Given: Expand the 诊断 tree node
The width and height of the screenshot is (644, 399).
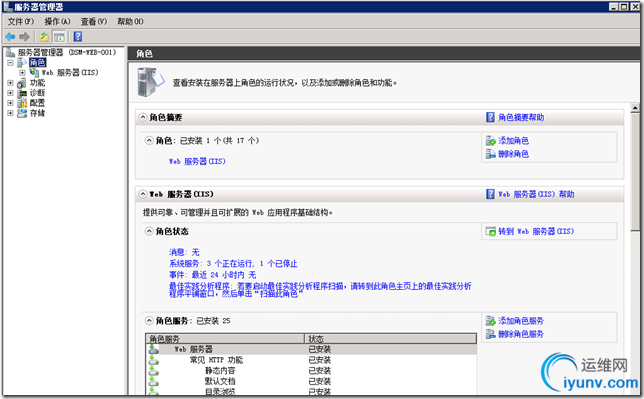Looking at the screenshot, I should pyautogui.click(x=10, y=93).
